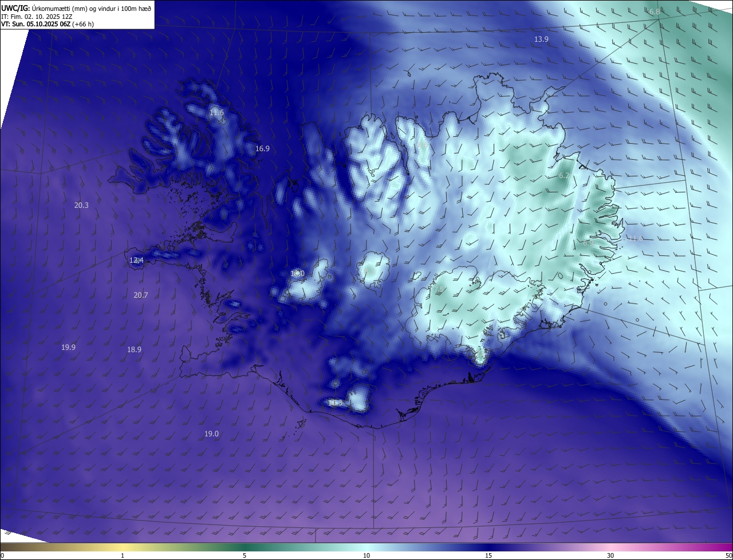Screen dimensions: 733x560
Task: Click the 16.9 value label
Action: (x=262, y=148)
